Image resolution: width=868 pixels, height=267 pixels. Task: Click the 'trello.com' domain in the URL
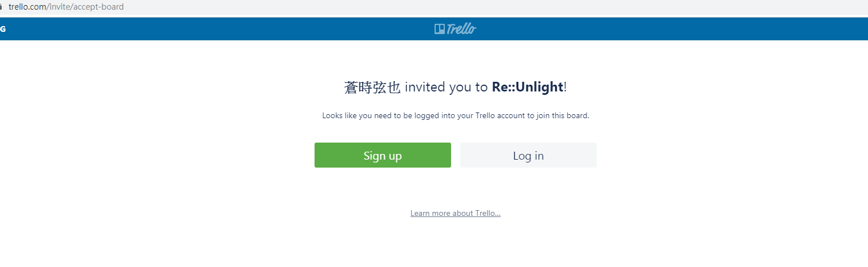pyautogui.click(x=28, y=7)
